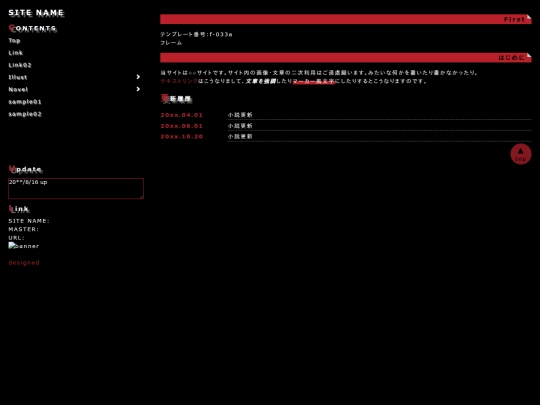Click the テンプレート番号:f-033a text
Viewport: 540px width, 405px height.
[x=196, y=34]
